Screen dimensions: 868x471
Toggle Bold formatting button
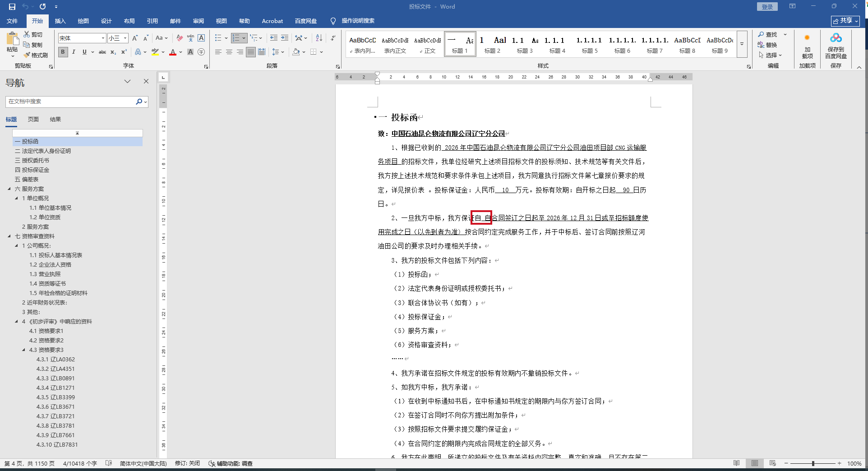point(63,52)
